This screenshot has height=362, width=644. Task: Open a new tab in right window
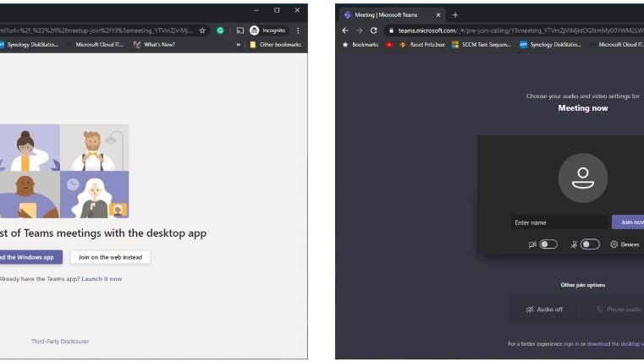[455, 14]
